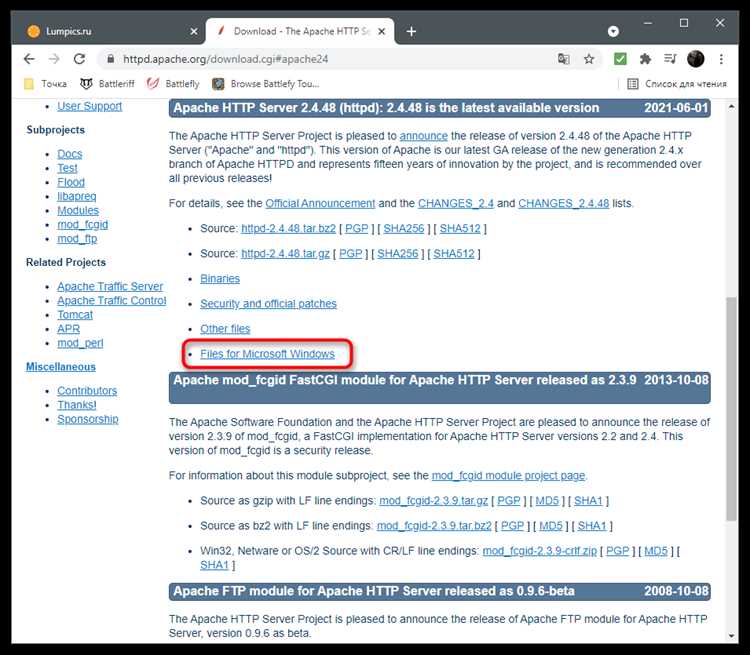The height and width of the screenshot is (655, 750).
Task: Open the Chrome three-dot menu
Action: (x=721, y=59)
